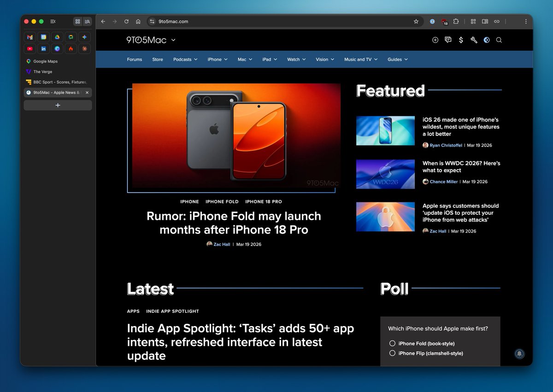The height and width of the screenshot is (392, 553).
Task: Open the pinned Canva tab
Action: tap(57, 48)
